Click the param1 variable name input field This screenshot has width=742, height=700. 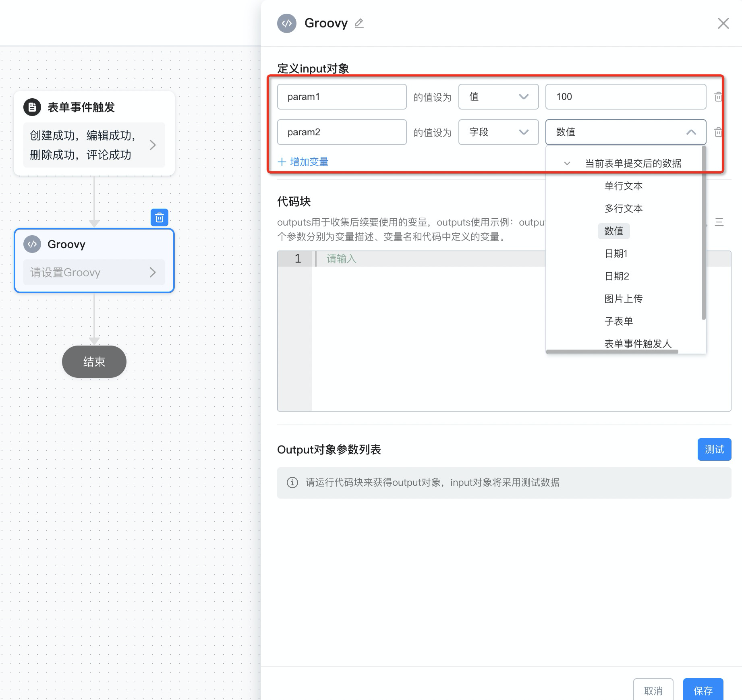tap(342, 97)
